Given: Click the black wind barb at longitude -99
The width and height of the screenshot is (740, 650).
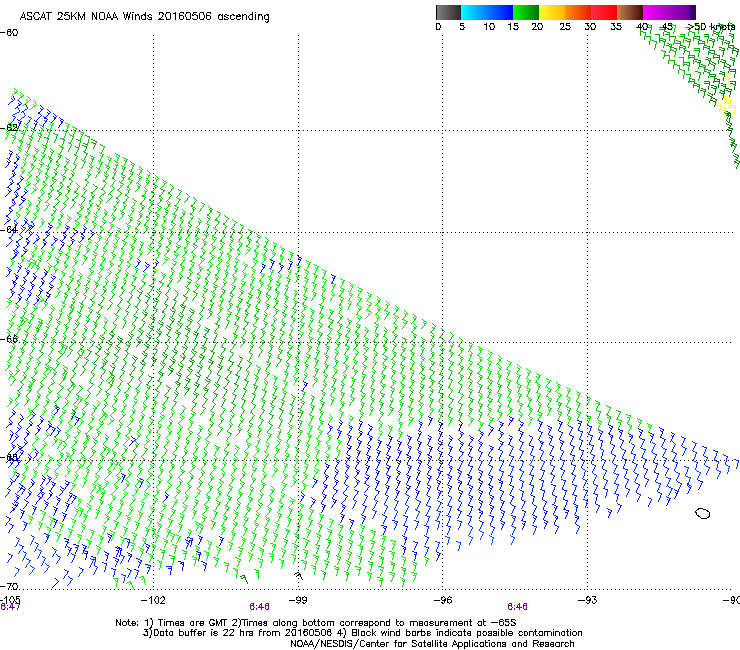Looking at the screenshot, I should (x=298, y=575).
